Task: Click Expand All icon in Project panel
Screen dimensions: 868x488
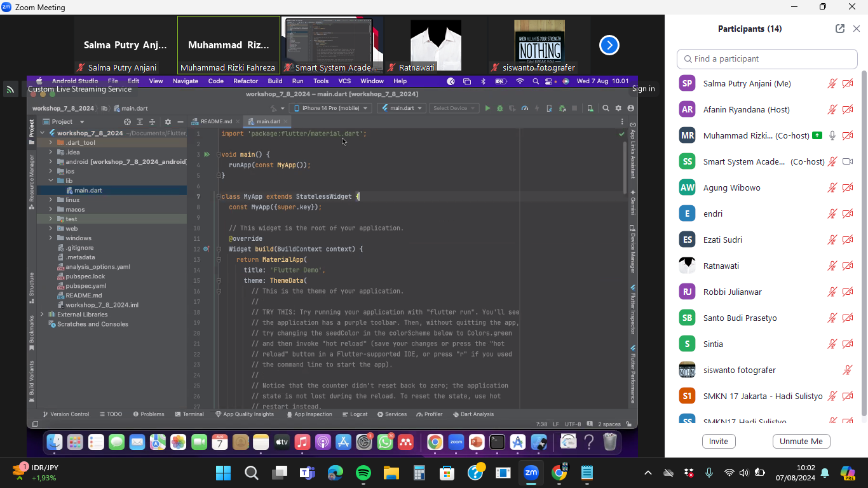Action: [141, 121]
